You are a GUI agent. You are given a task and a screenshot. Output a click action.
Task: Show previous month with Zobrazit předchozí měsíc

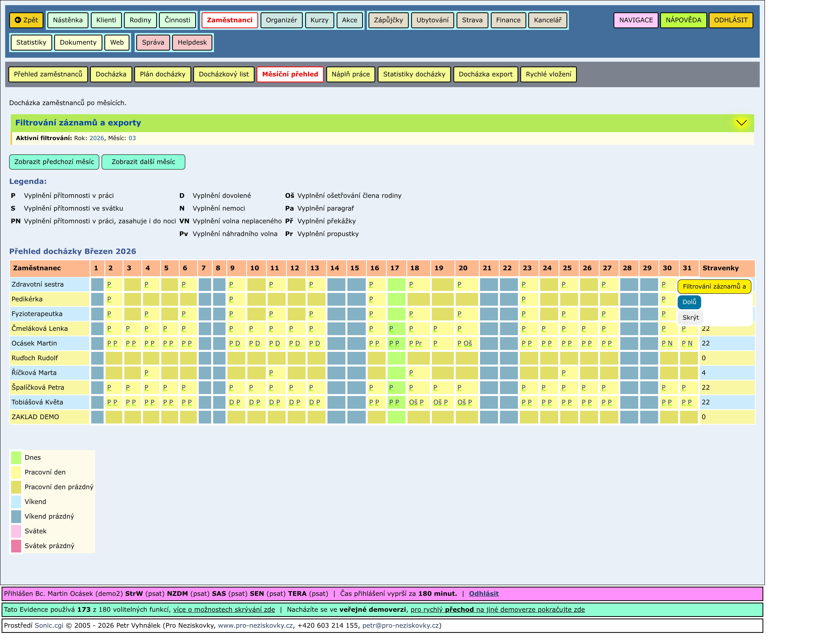coord(54,162)
